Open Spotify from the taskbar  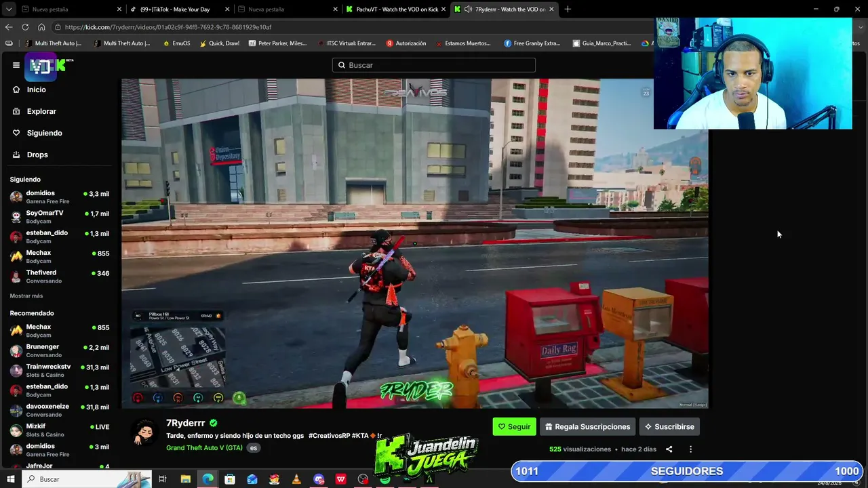click(x=385, y=479)
